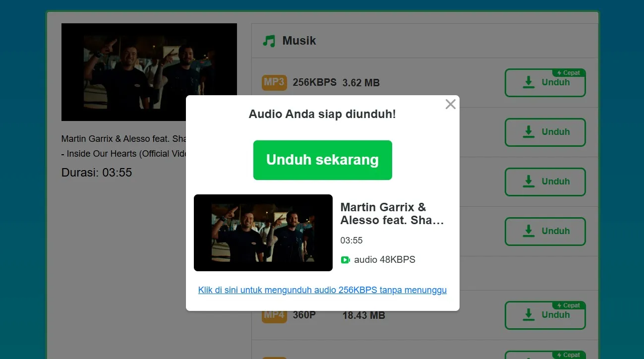The height and width of the screenshot is (359, 644).
Task: Click the YouTube icon next to "audio 48KBPS"
Action: point(345,259)
